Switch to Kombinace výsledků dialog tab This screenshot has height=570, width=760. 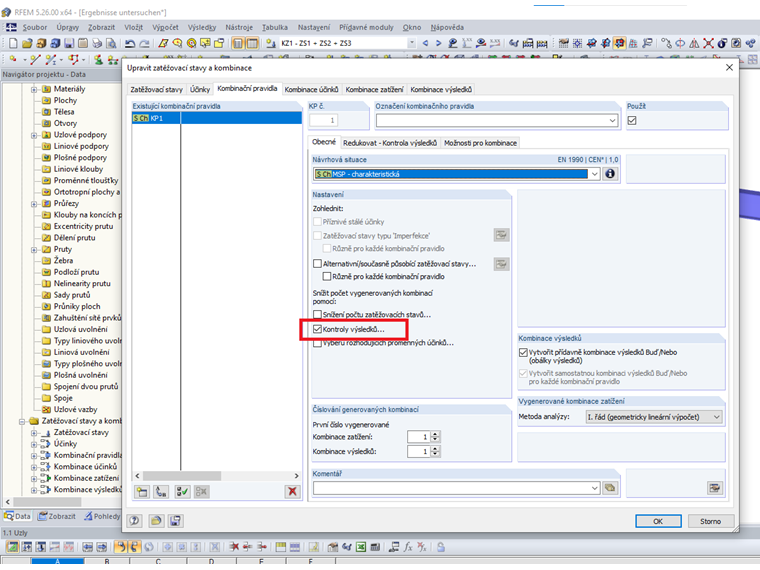tap(440, 89)
